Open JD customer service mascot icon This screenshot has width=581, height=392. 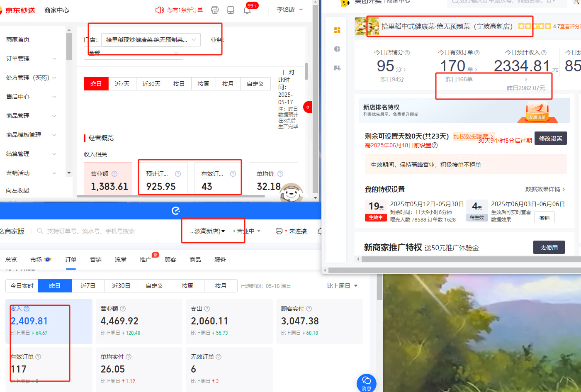click(292, 193)
